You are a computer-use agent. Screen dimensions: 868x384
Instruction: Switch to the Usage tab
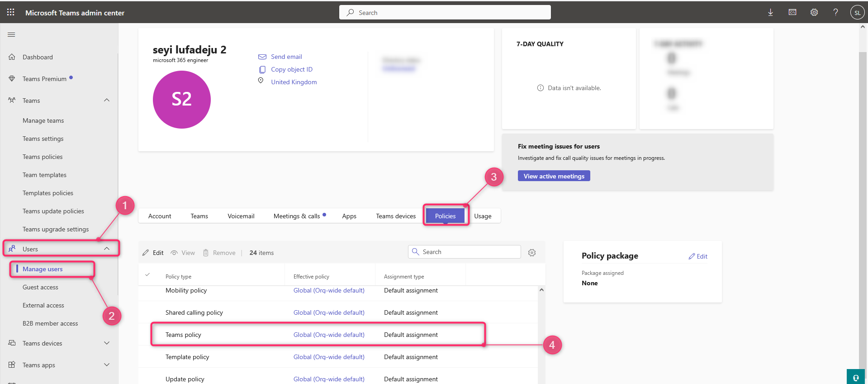[483, 216]
